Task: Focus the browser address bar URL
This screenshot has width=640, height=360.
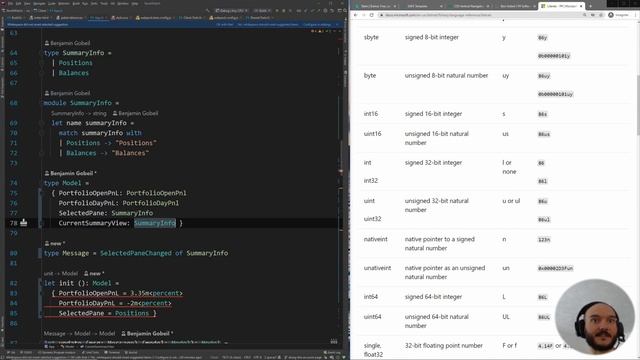Action: 435,15
